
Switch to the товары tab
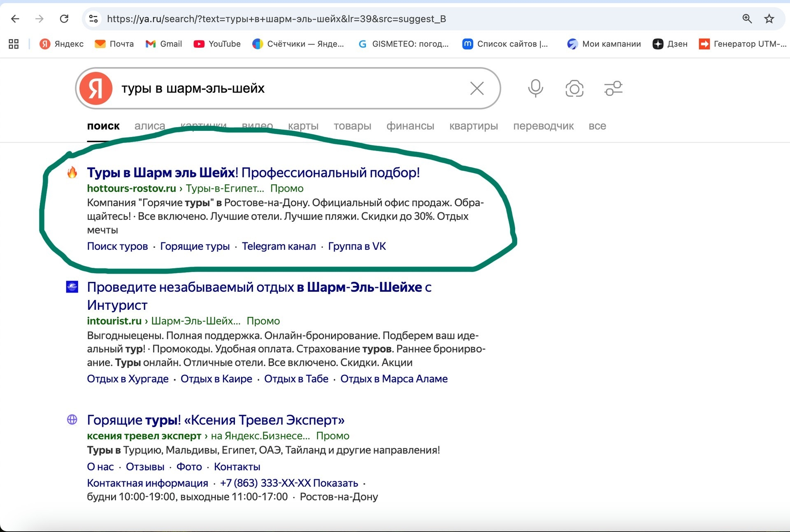pyautogui.click(x=352, y=126)
